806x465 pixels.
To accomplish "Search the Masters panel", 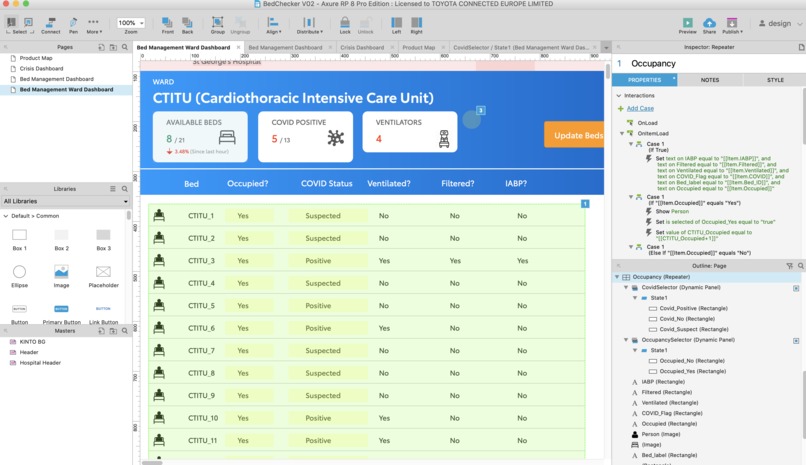I will [124, 331].
